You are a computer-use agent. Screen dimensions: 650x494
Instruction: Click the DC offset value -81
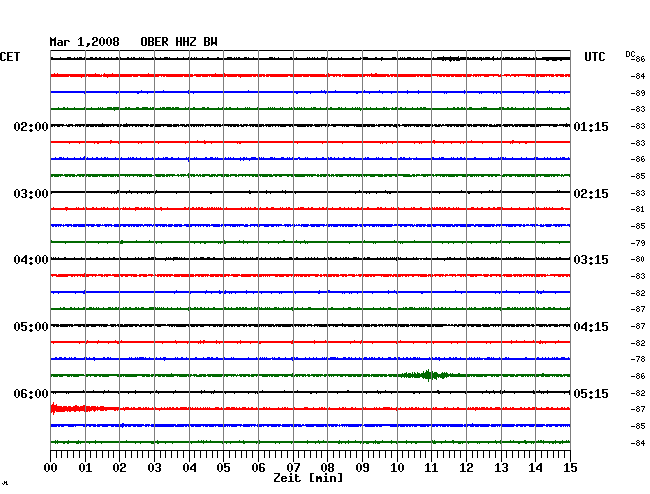(638, 209)
